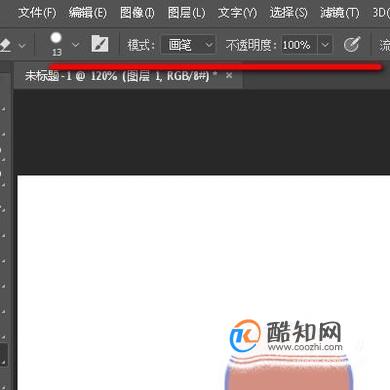The height and width of the screenshot is (390, 390).
Task: Open the eraser tool preset picker icon
Action: point(5,44)
